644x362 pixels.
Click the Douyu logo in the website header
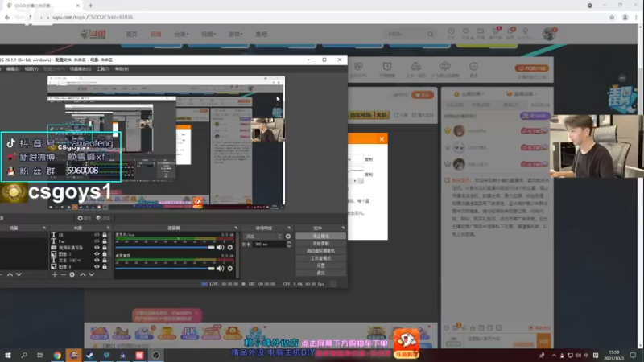click(x=93, y=34)
